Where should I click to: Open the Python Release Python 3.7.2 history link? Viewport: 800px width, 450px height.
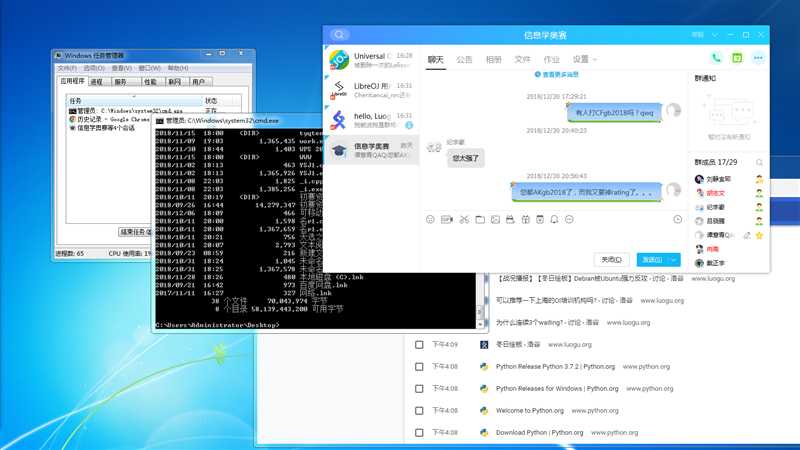[x=555, y=367]
